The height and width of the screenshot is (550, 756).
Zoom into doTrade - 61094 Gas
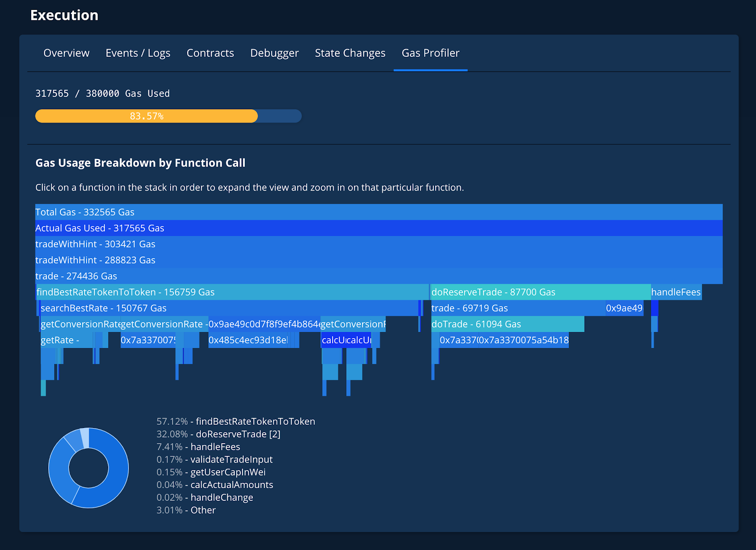(x=508, y=324)
